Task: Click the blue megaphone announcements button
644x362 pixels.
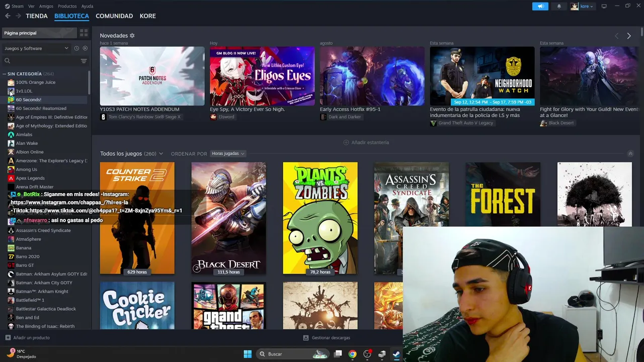Action: 540,6
